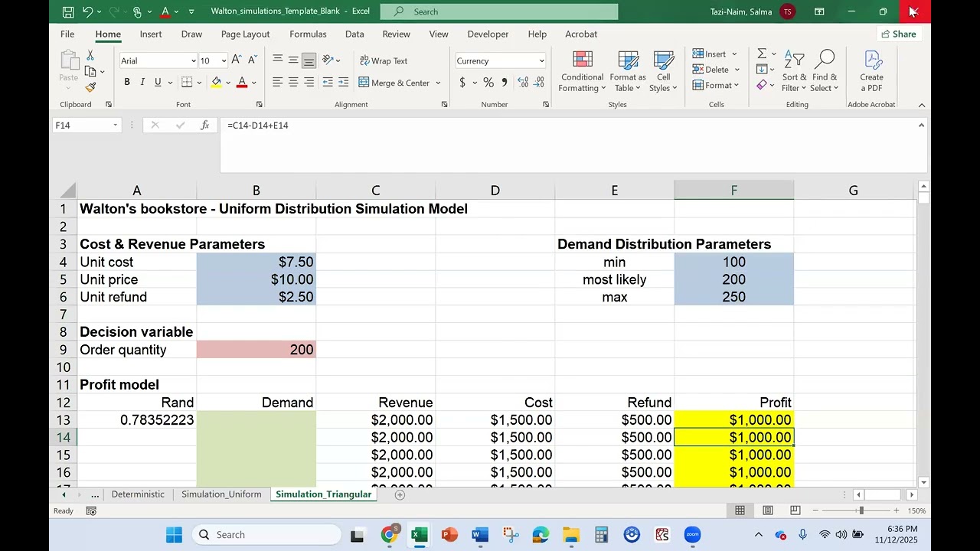Open Merge & Center dropdown arrow
This screenshot has width=980, height=551.
click(438, 83)
